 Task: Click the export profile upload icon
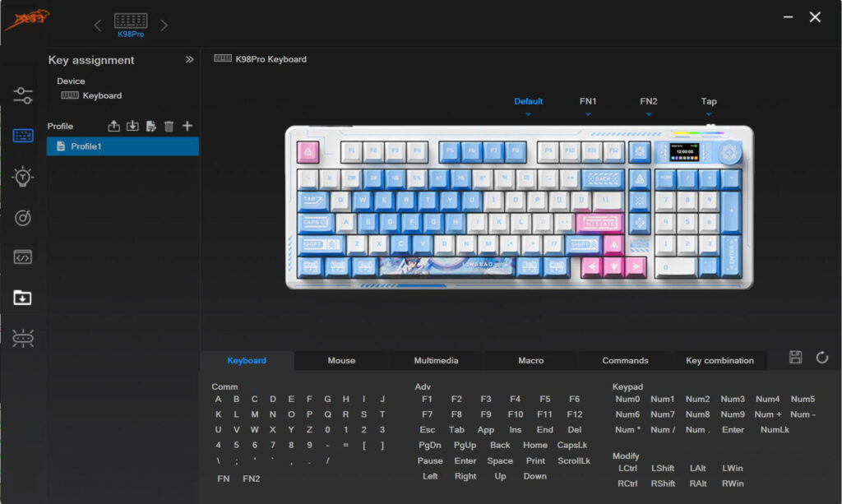click(113, 126)
